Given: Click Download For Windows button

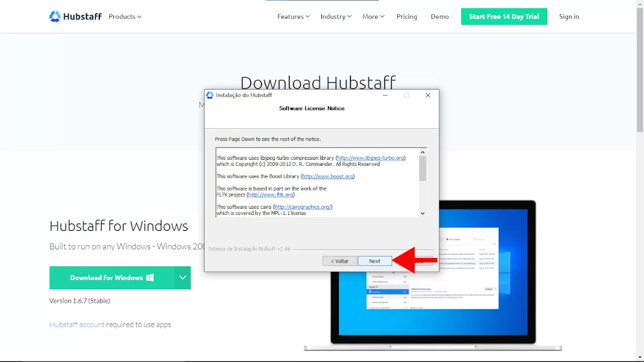Looking at the screenshot, I should (x=112, y=278).
